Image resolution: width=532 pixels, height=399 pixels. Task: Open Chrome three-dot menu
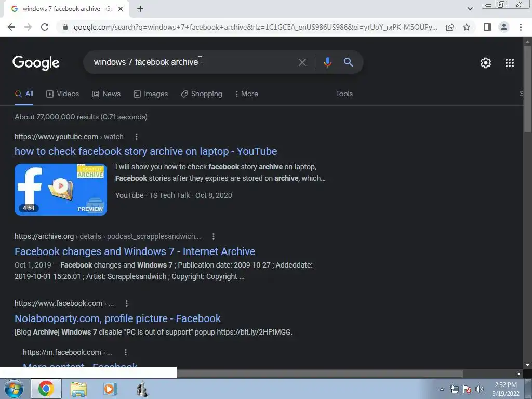521,27
